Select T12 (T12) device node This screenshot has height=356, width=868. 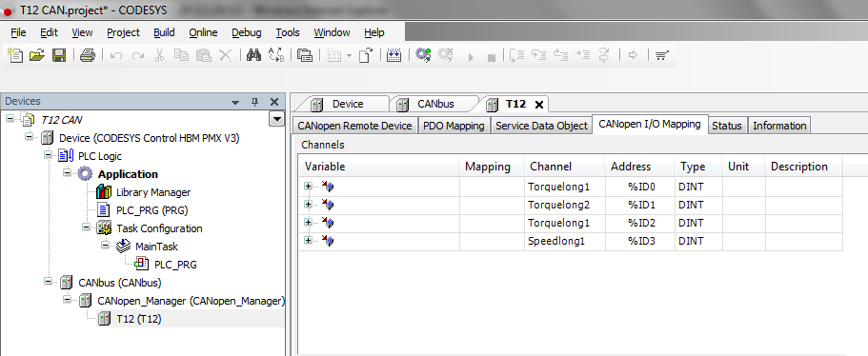(x=139, y=319)
